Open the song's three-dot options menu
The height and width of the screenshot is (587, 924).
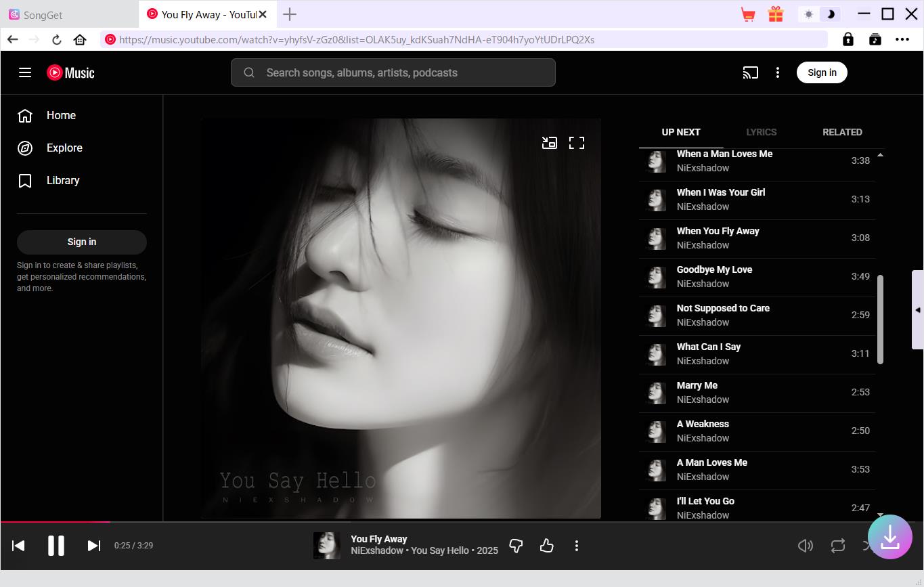(577, 546)
